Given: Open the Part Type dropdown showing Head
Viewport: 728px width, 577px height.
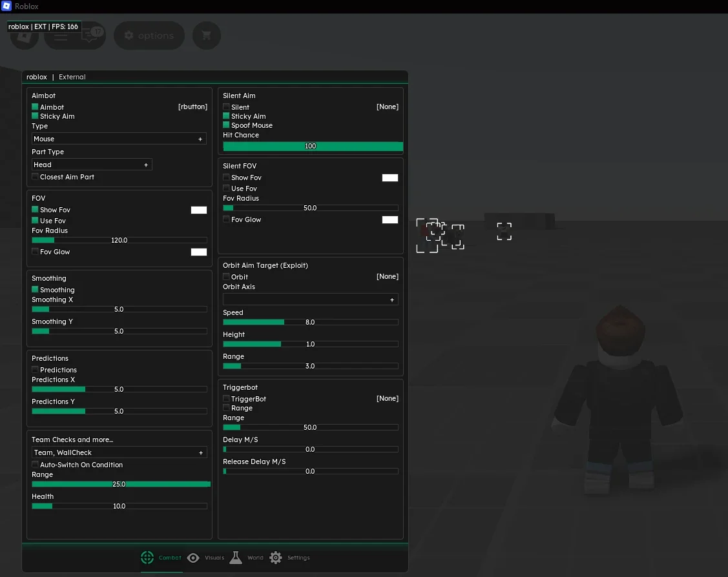Looking at the screenshot, I should tap(91, 165).
